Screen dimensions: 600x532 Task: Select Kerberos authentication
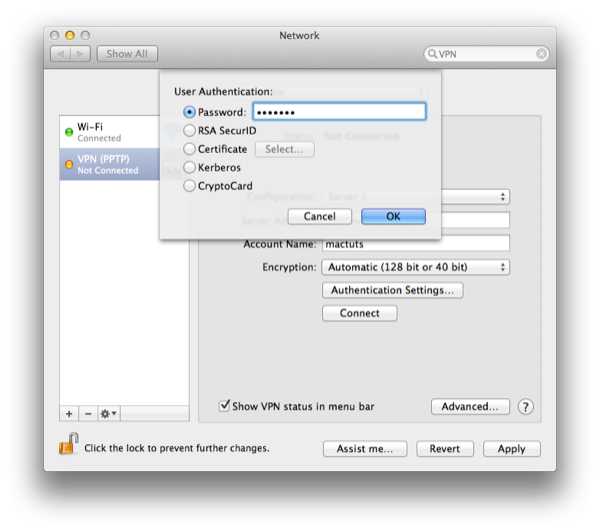click(x=189, y=167)
